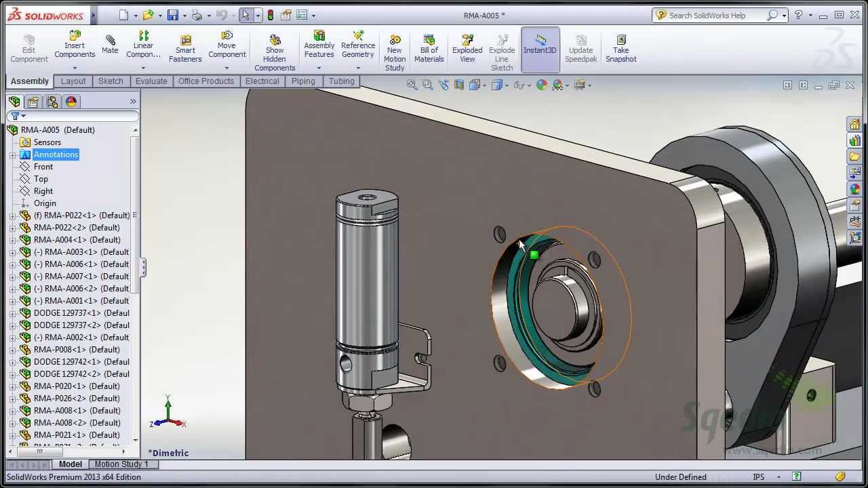868x488 pixels.
Task: Switch to the Piping tab
Action: (x=303, y=81)
